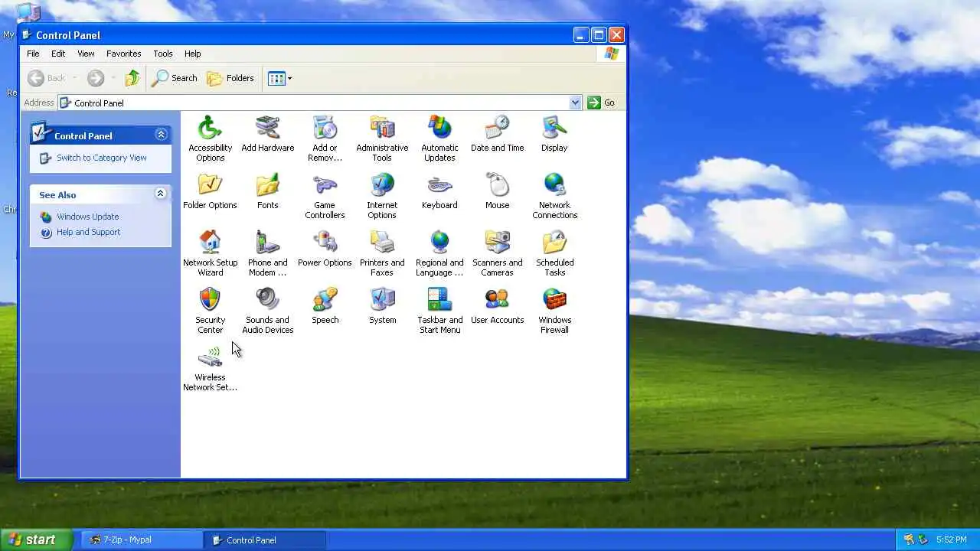Screen dimensions: 980x551
Task: Toggle the Folders pane button
Action: 230,78
